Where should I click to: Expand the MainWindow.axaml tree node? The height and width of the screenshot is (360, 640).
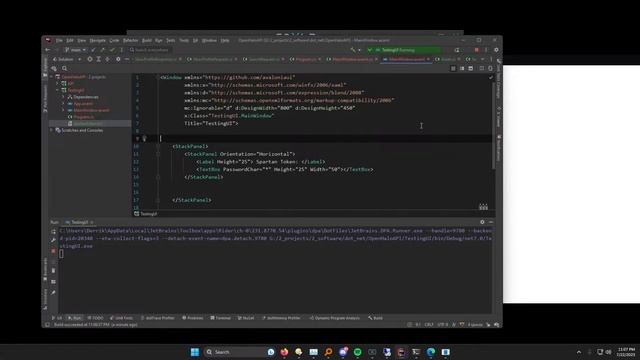coord(63,110)
